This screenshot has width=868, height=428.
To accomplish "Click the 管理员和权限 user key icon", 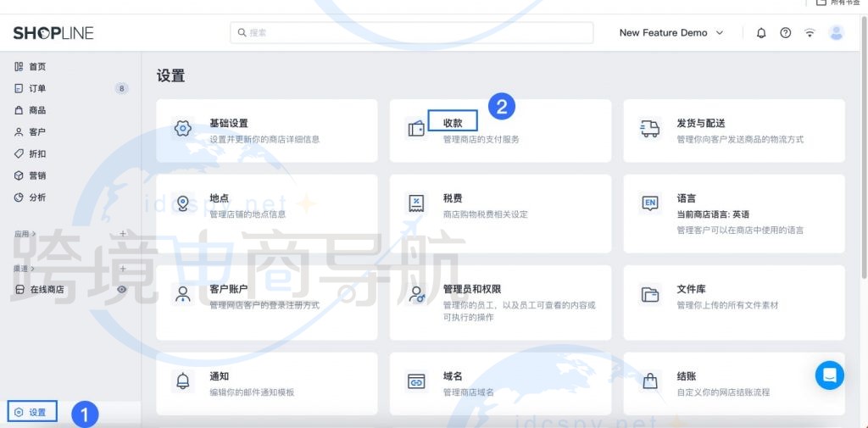I will pos(416,294).
